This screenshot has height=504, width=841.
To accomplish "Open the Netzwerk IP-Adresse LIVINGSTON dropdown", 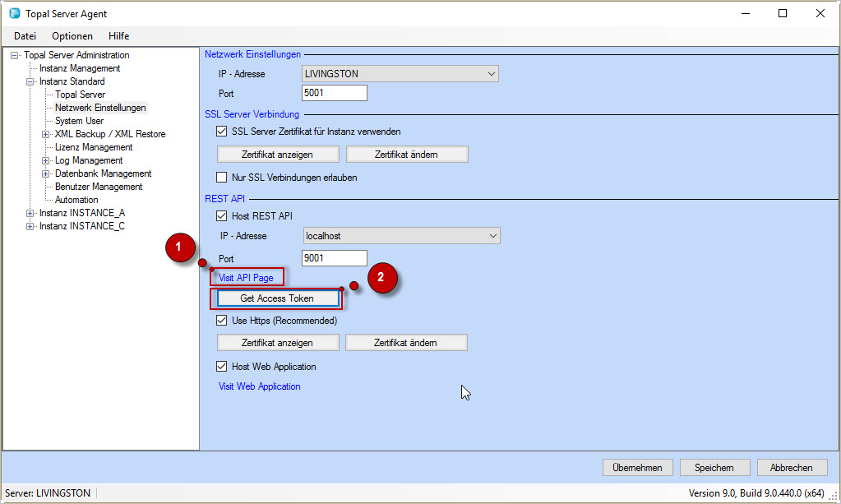I will tap(491, 74).
